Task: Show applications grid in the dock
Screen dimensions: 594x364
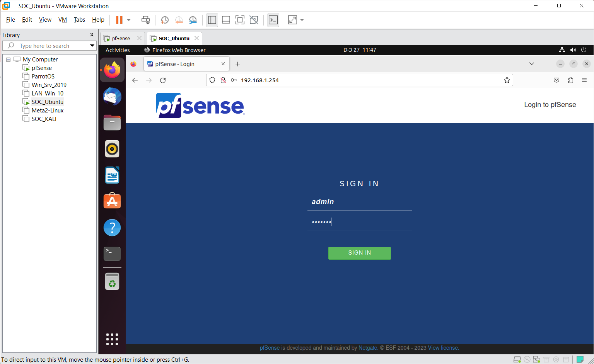Action: pos(112,339)
